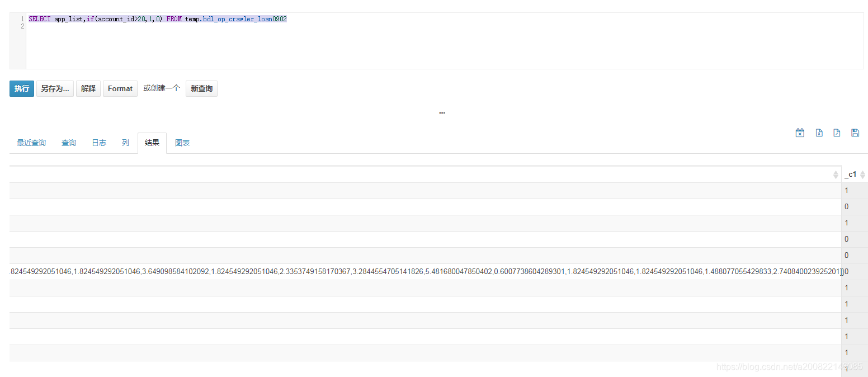Screen dimensions: 868x377
Task: Place cursor in the SQL editor line
Action: pos(158,18)
